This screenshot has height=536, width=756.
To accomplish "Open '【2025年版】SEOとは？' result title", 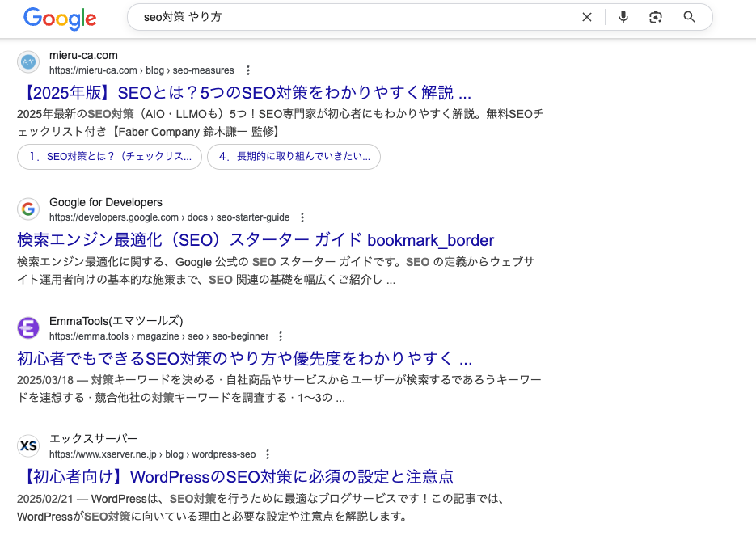I will (243, 92).
